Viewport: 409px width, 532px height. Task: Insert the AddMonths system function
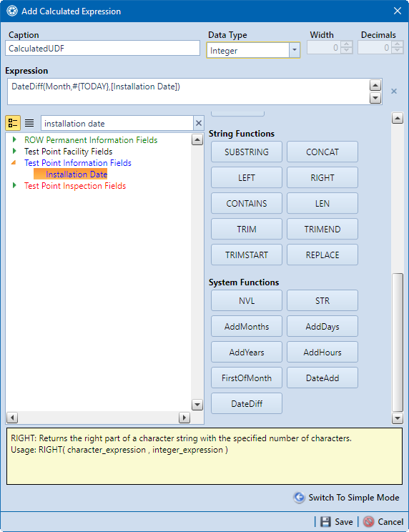247,326
